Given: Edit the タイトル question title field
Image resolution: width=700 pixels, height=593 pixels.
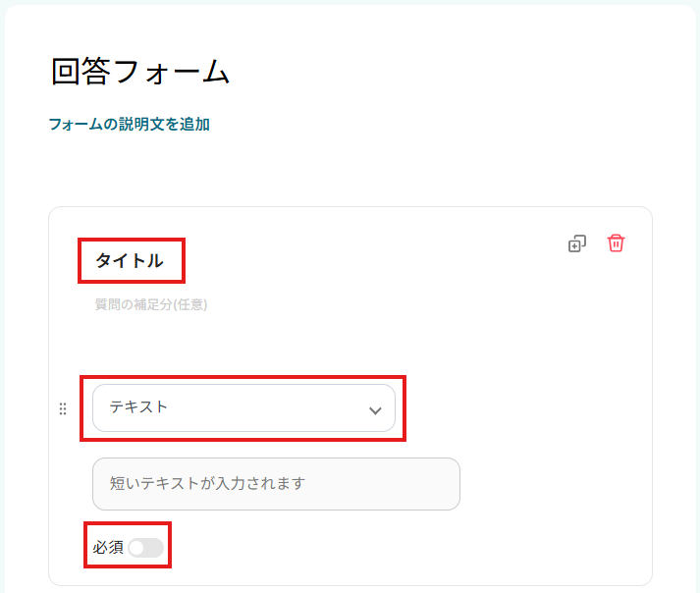Looking at the screenshot, I should [x=129, y=261].
